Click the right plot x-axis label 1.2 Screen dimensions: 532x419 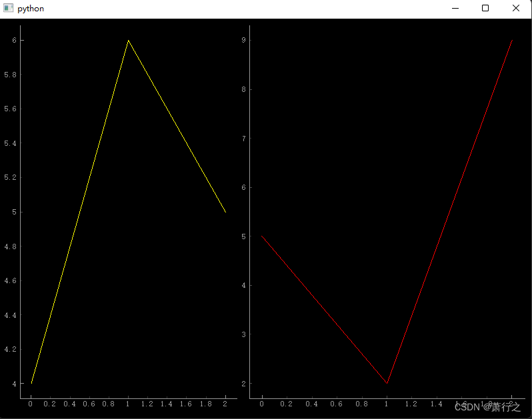click(411, 404)
